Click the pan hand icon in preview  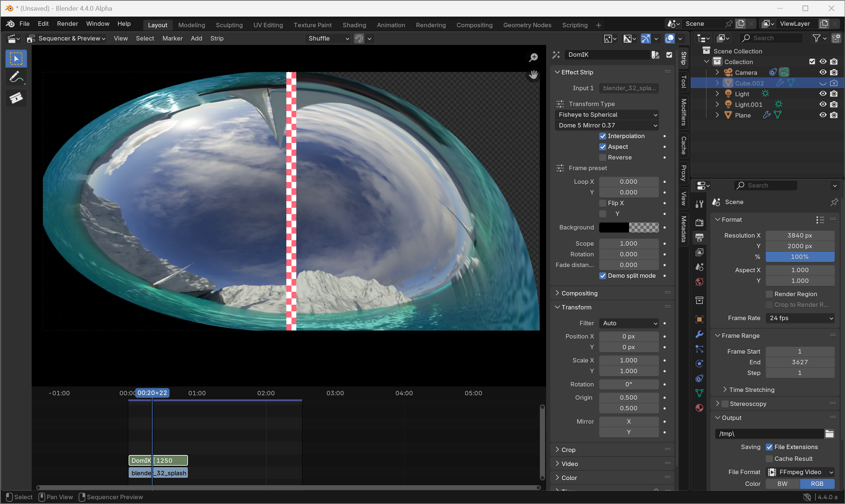click(x=533, y=75)
